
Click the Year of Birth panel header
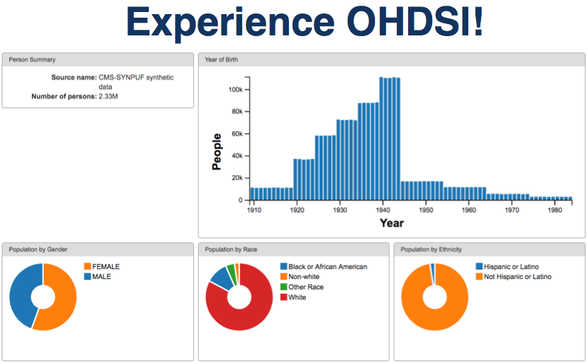point(392,59)
